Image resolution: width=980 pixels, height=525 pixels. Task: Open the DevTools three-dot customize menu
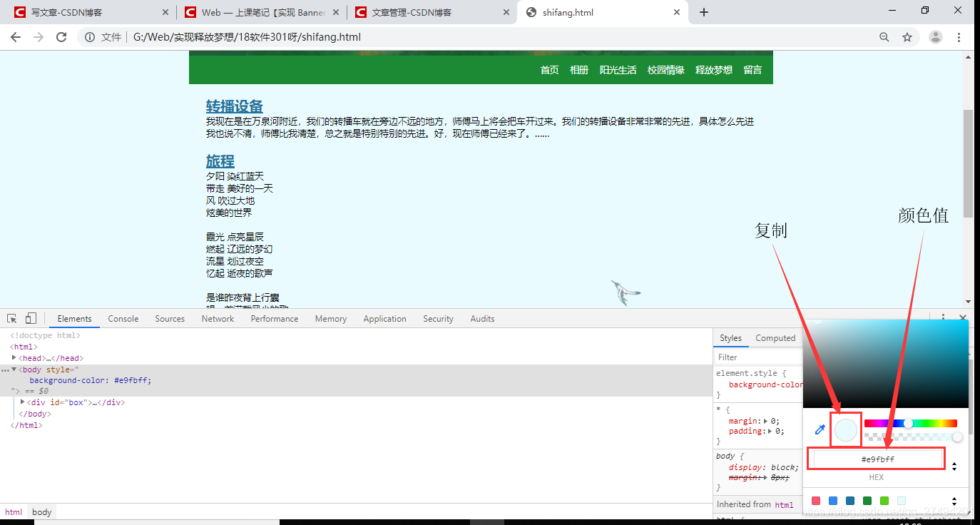click(943, 318)
